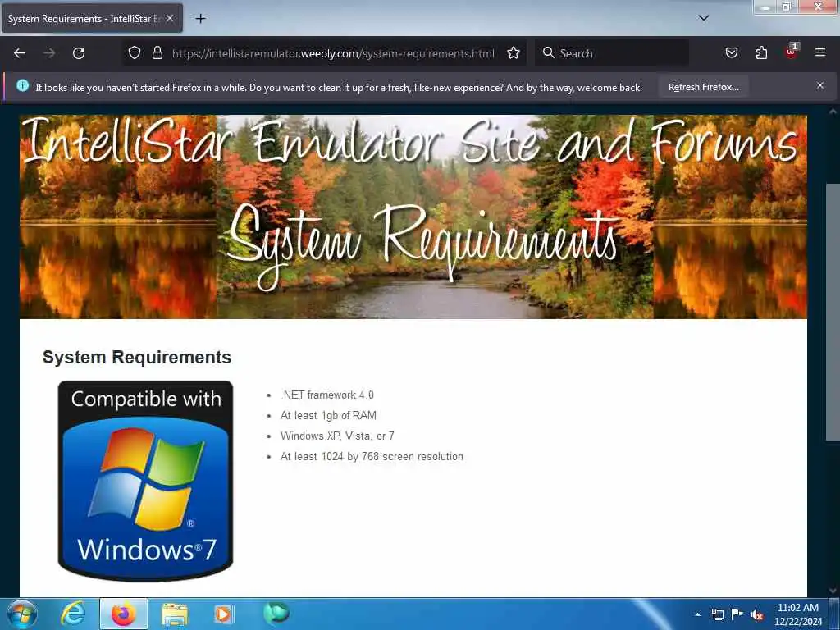Click the System Requirements heading
Image resolution: width=840 pixels, height=630 pixels.
137,358
